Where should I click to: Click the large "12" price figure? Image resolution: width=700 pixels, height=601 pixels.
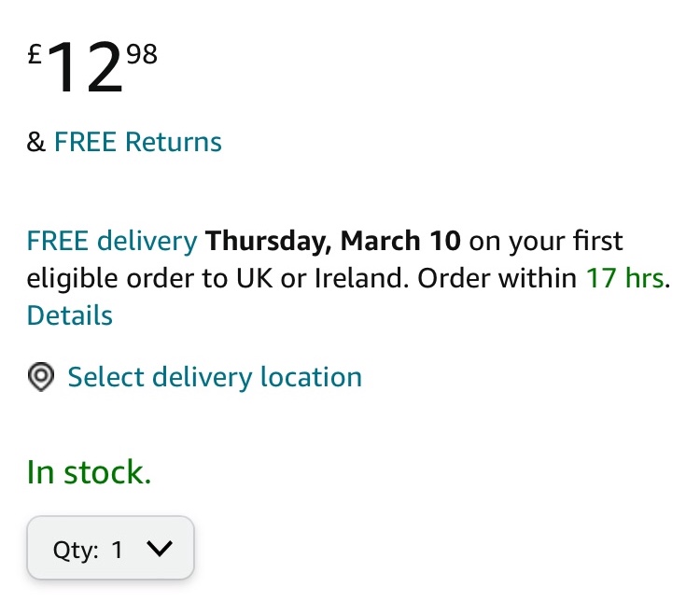[84, 70]
